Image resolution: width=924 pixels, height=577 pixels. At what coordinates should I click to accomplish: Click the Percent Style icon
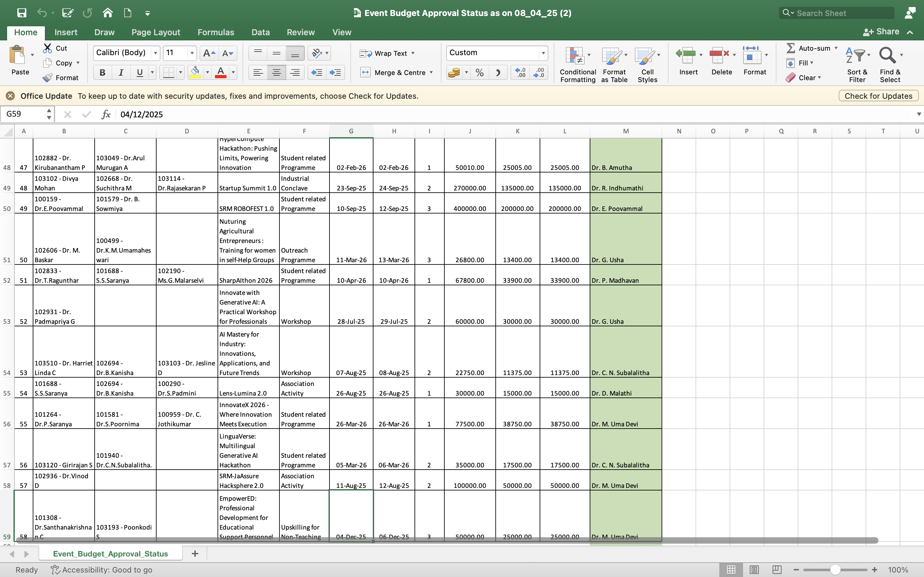point(480,72)
